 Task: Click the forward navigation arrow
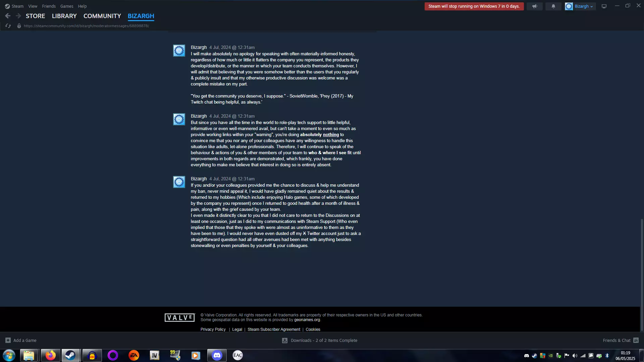(18, 16)
